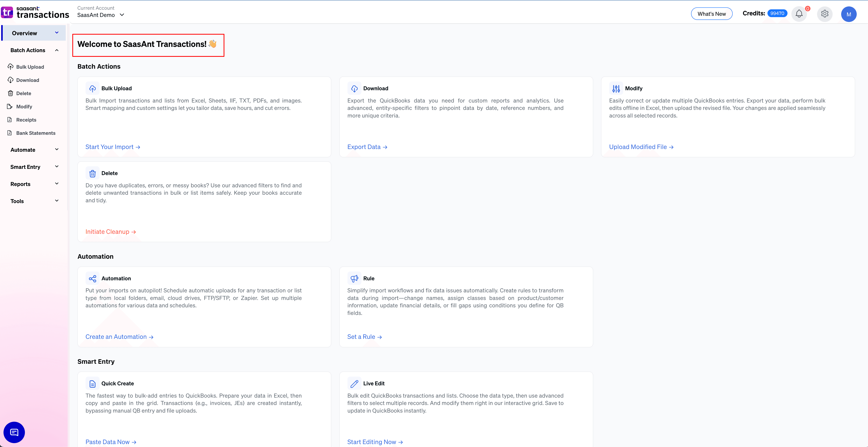Click the Credits 99470 badge
This screenshot has height=447, width=868.
pyautogui.click(x=777, y=13)
